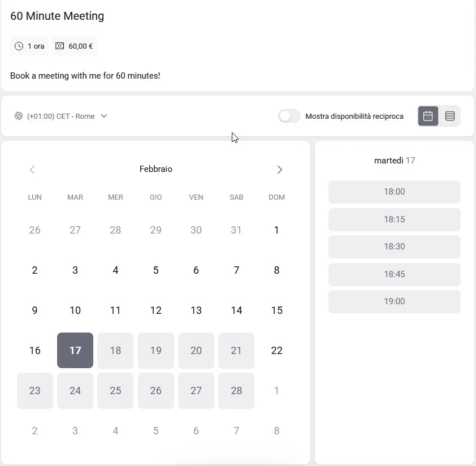Choose the 18:15 time slot
The height and width of the screenshot is (466, 476).
(394, 219)
